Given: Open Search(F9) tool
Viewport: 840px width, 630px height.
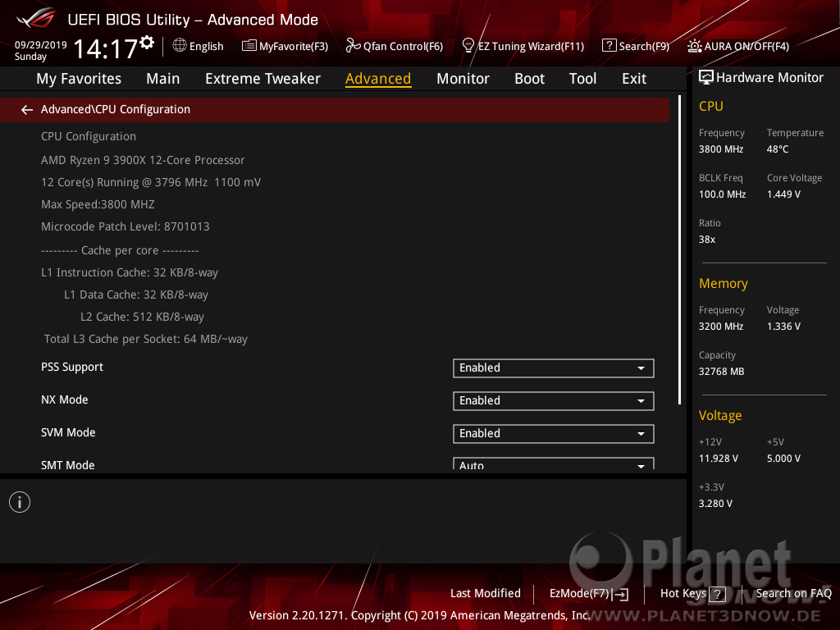Looking at the screenshot, I should tap(636, 46).
